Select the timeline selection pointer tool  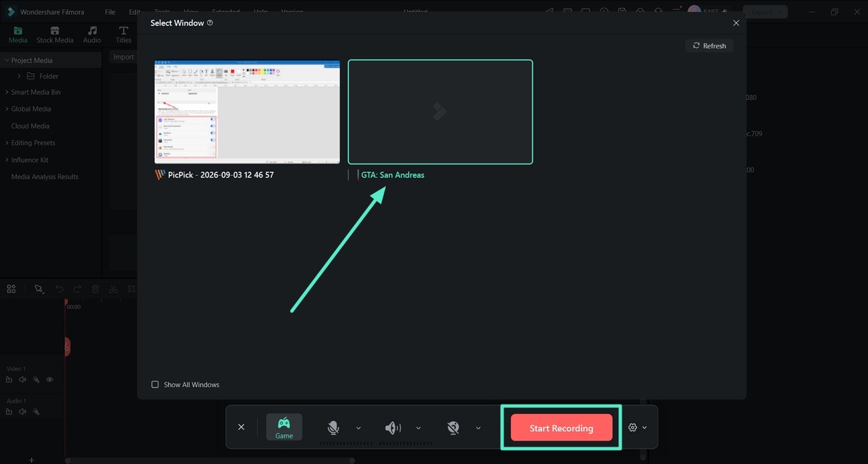coord(39,289)
